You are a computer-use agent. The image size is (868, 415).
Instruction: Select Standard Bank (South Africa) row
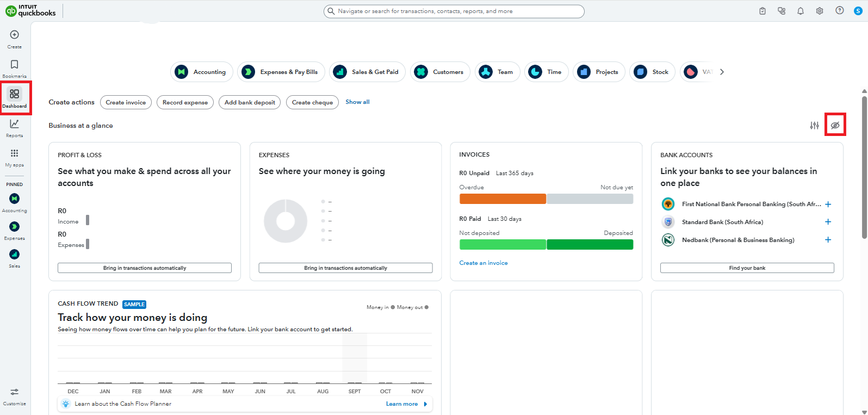tap(746, 222)
